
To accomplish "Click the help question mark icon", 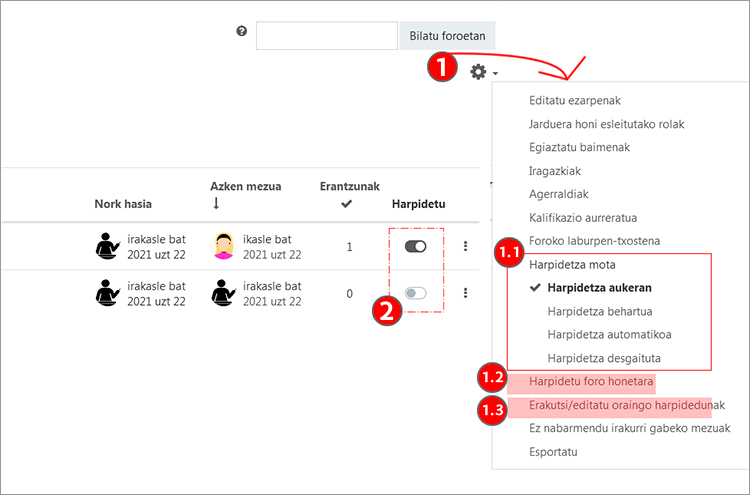I will 241,32.
